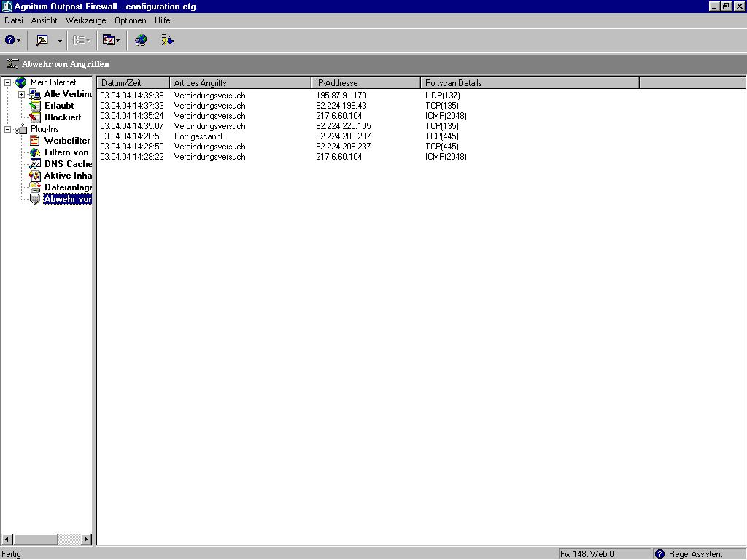The width and height of the screenshot is (747, 560).
Task: Click right arrow of tree horizontal scrollbar
Action: click(x=86, y=540)
